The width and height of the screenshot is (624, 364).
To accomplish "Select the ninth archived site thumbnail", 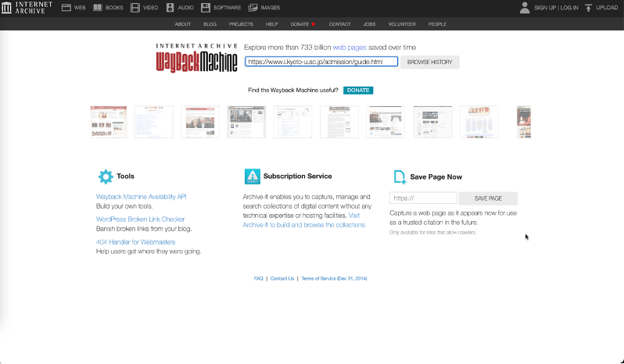I will (479, 122).
